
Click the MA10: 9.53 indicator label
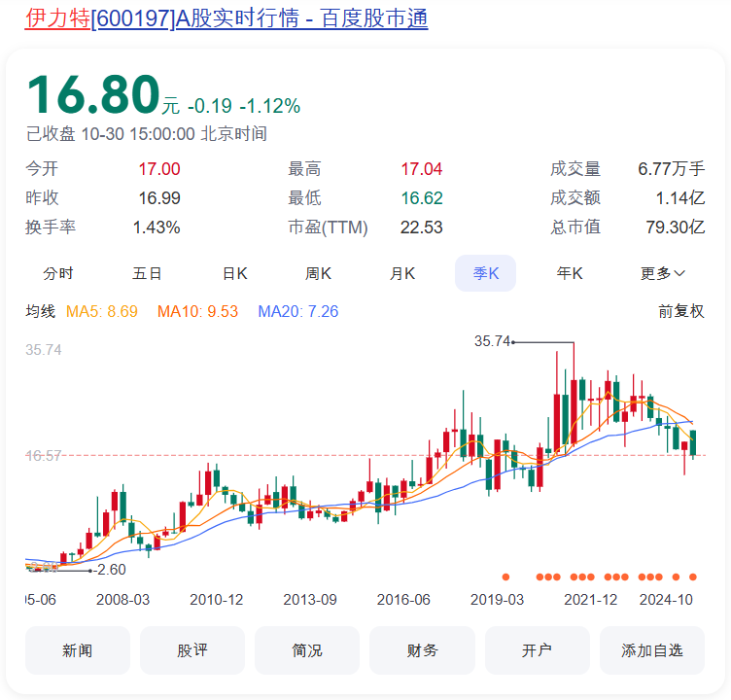(197, 311)
